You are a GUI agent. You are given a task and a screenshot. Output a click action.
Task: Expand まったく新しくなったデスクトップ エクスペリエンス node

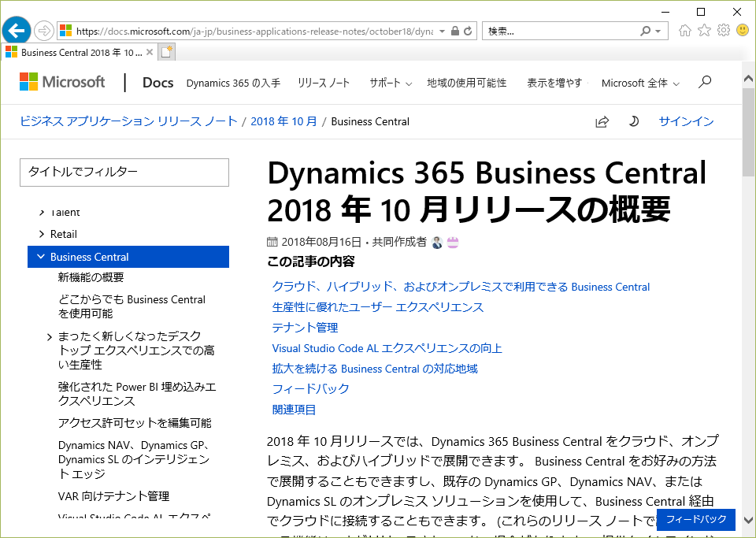tap(49, 337)
